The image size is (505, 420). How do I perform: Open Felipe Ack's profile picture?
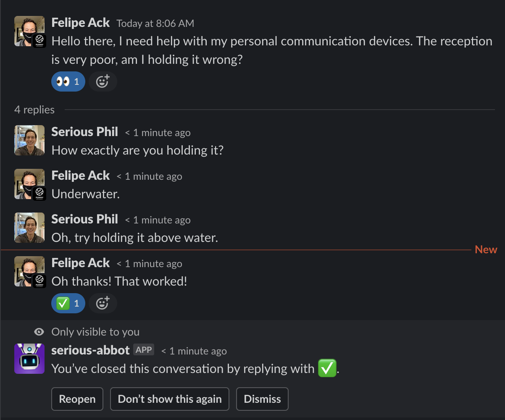click(29, 31)
